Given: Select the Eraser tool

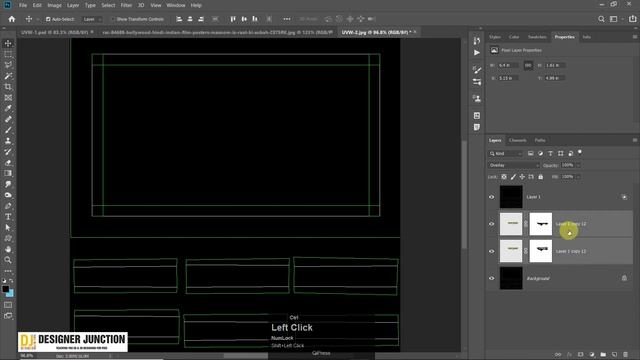Looking at the screenshot, I should 8,162.
